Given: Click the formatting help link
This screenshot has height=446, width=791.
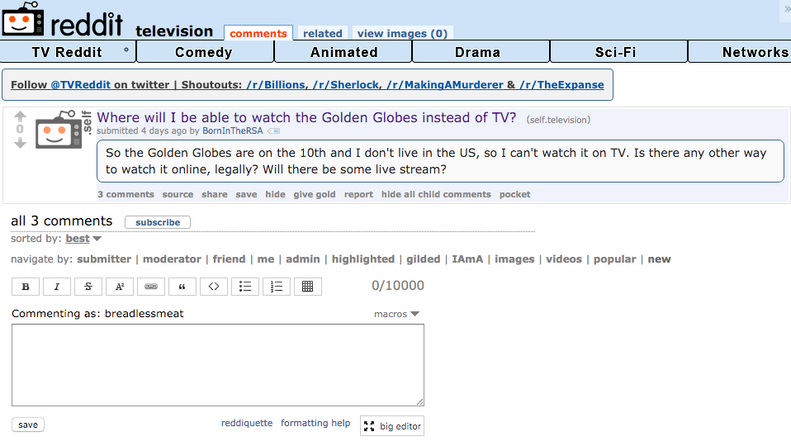Looking at the screenshot, I should [x=315, y=423].
